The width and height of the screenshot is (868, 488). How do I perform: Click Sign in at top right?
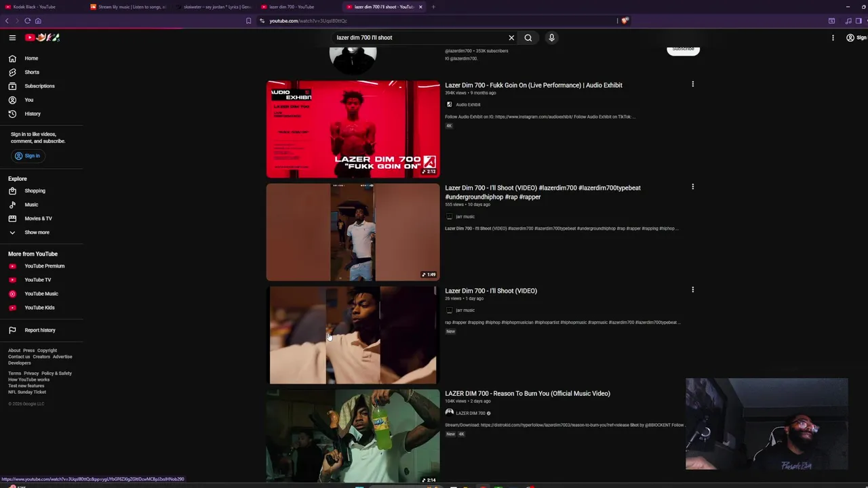click(x=856, y=38)
